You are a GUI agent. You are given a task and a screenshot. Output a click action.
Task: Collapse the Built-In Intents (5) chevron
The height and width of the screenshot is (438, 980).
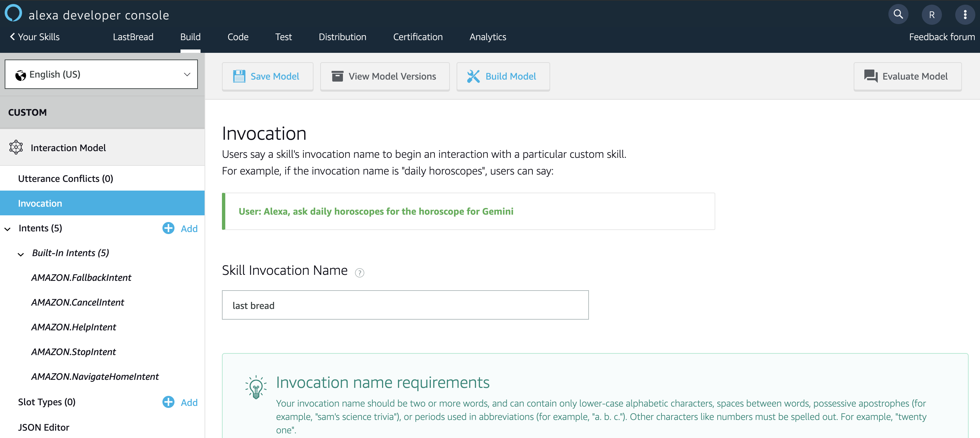[21, 254]
